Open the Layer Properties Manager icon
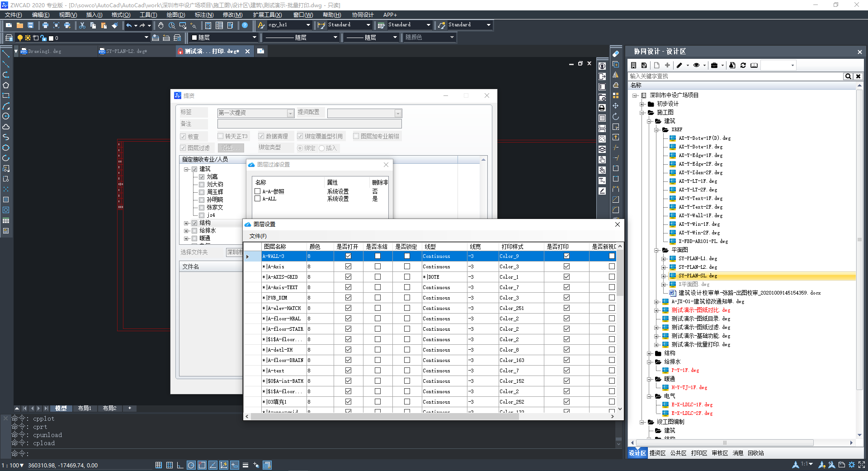Screen dimensions: 868x471 (x=9, y=38)
